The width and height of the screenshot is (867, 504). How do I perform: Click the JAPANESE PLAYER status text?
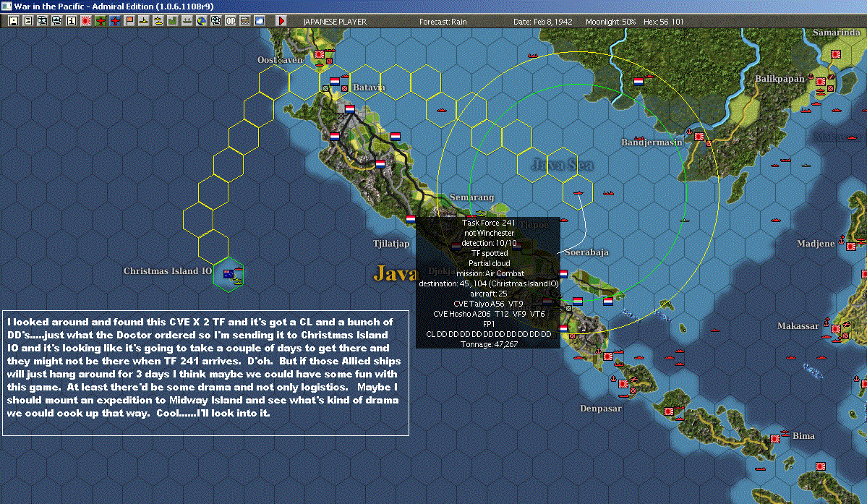tap(335, 22)
